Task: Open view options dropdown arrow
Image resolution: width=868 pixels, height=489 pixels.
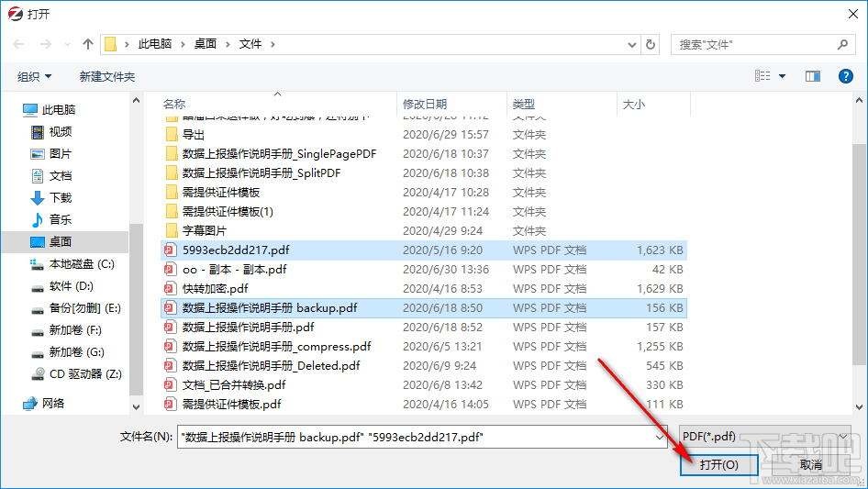Action: 782,76
